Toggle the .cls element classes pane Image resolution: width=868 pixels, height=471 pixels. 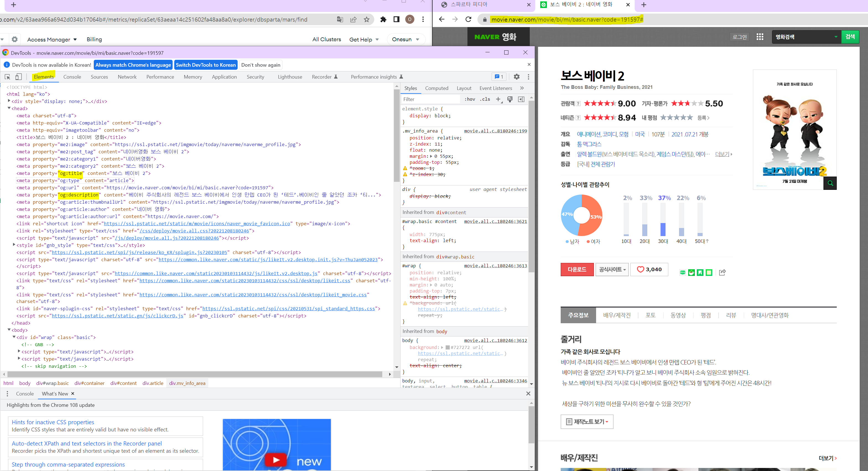pos(485,99)
